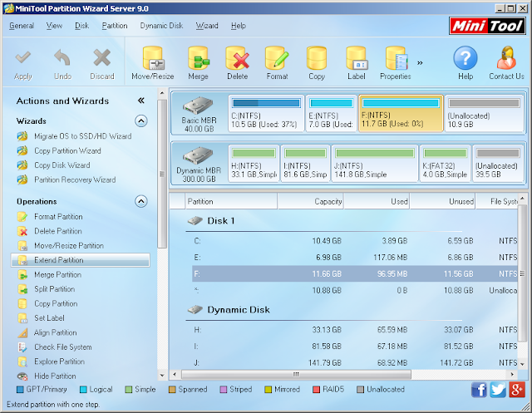Sort by the Unused column header

pos(443,201)
